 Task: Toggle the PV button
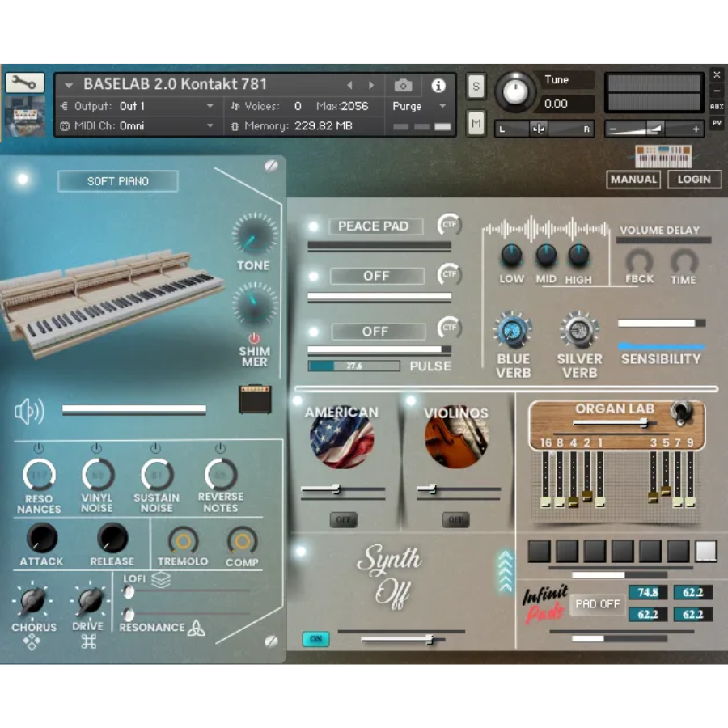pos(717,123)
